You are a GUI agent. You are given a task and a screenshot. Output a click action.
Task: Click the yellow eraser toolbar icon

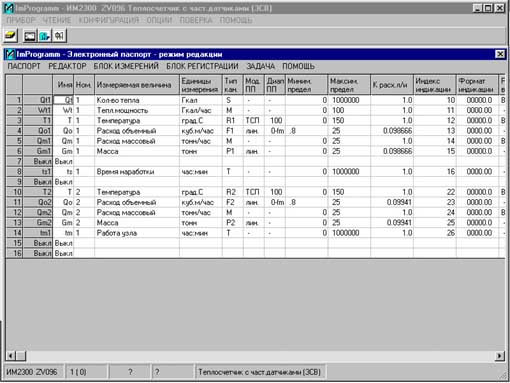point(11,35)
